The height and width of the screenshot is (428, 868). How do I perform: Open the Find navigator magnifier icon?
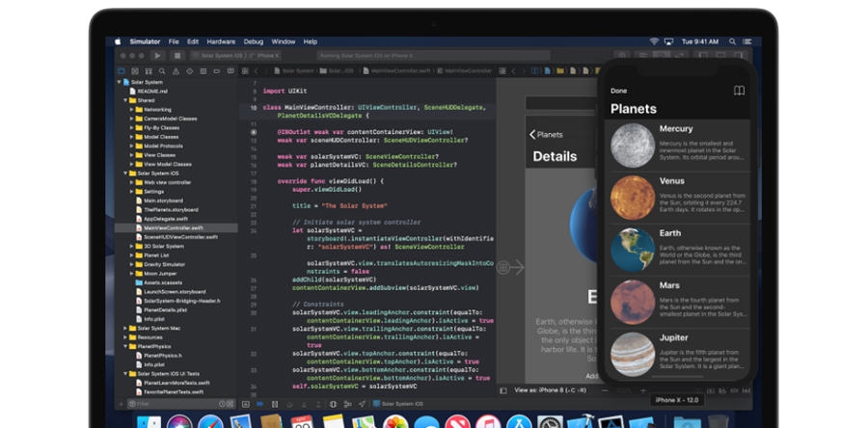click(162, 71)
